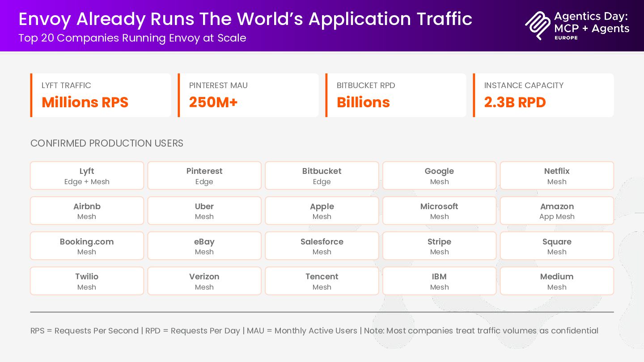The width and height of the screenshot is (644, 362).
Task: Click the Stripe Mesh card
Action: (x=440, y=246)
